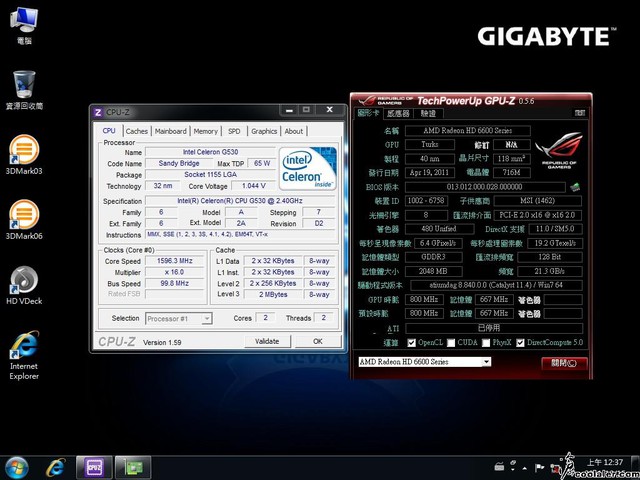Viewport: 640px width, 480px height.
Task: Show hidden system tray icons
Action: coord(525,468)
